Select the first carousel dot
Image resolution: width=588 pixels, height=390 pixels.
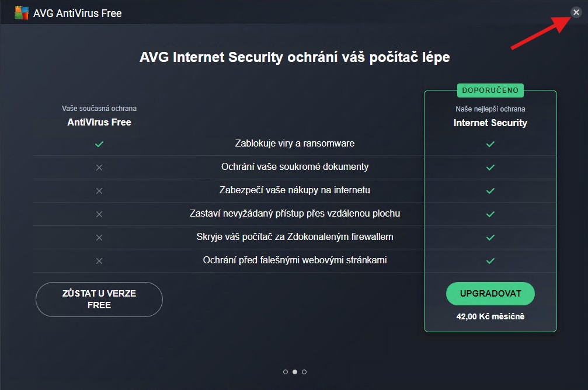(x=286, y=371)
